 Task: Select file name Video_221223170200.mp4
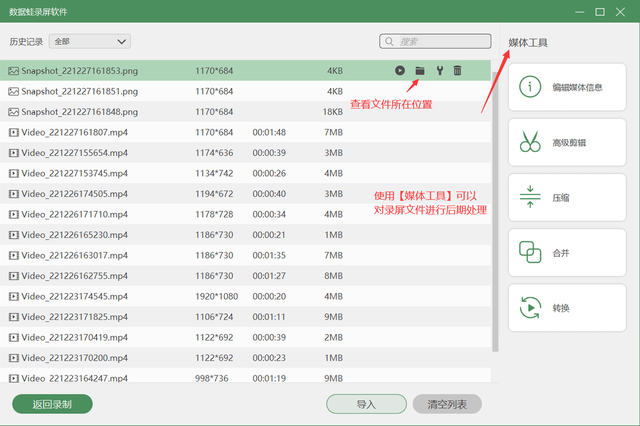[x=75, y=358]
